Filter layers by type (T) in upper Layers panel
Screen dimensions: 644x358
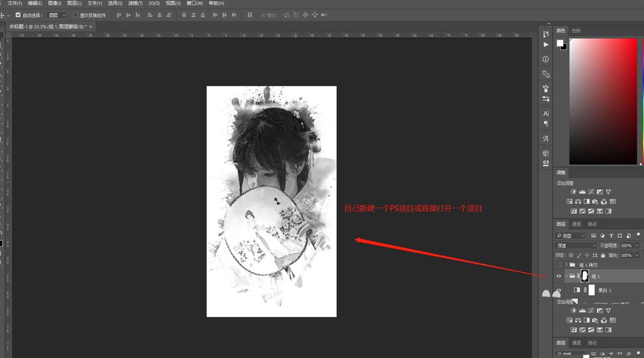611,236
